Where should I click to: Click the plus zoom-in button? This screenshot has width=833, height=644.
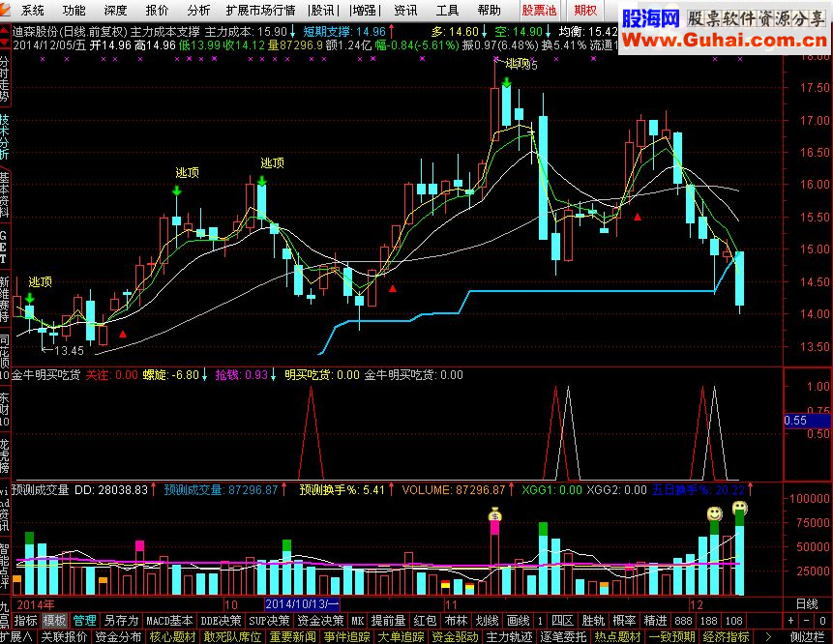click(791, 620)
